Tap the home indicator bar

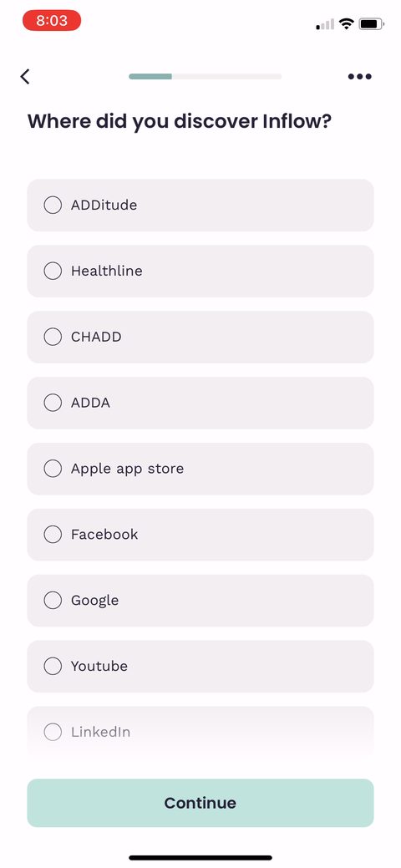pyautogui.click(x=200, y=857)
